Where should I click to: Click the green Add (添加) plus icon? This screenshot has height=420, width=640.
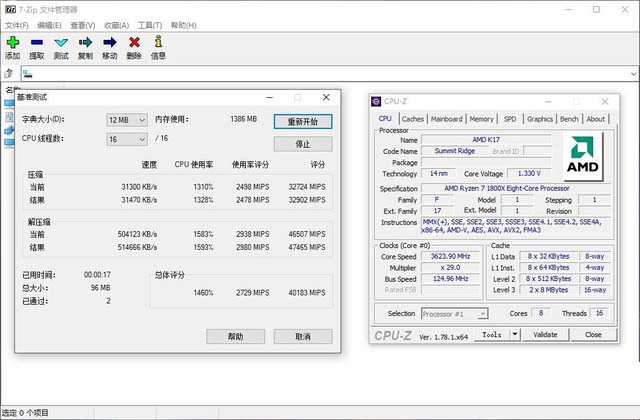(13, 42)
